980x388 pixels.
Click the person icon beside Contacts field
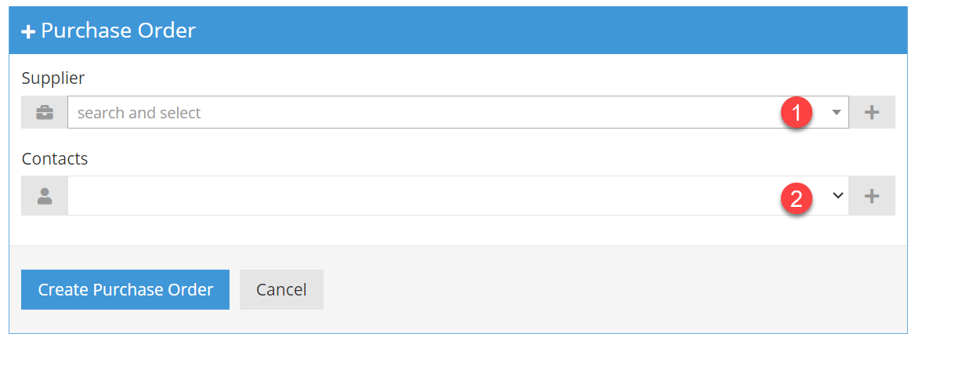[45, 196]
